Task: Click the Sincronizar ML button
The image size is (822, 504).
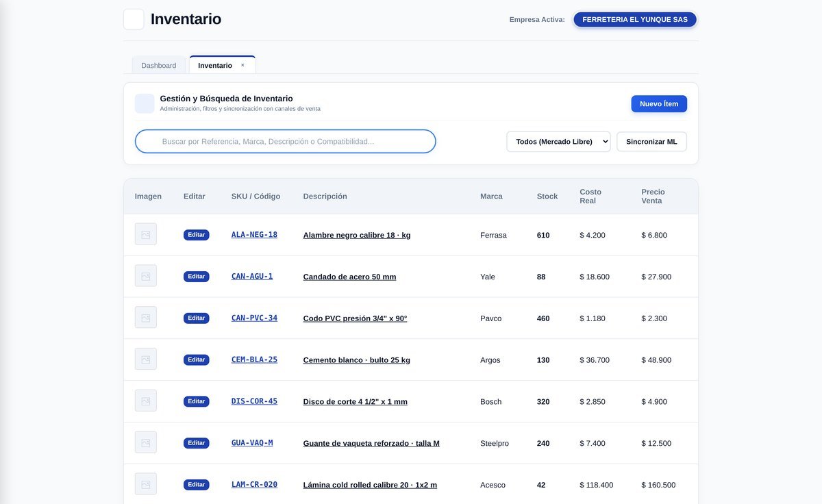Action: tap(651, 142)
